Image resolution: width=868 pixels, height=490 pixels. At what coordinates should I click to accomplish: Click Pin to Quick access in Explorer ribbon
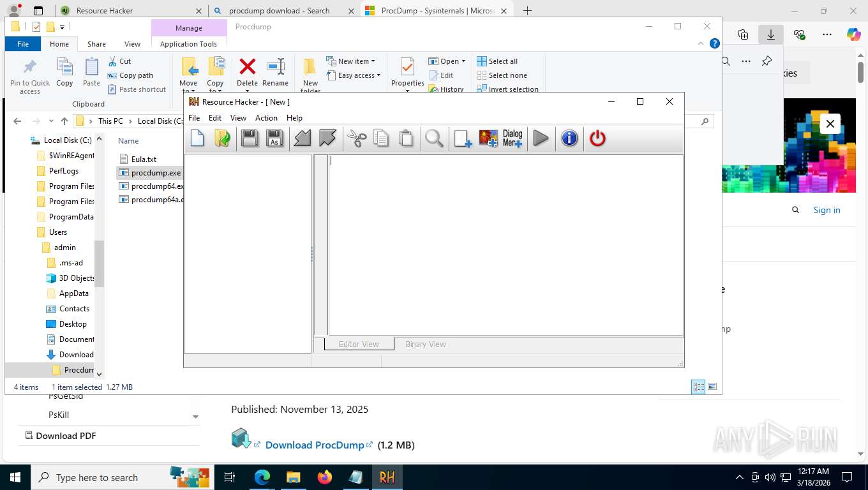point(30,77)
